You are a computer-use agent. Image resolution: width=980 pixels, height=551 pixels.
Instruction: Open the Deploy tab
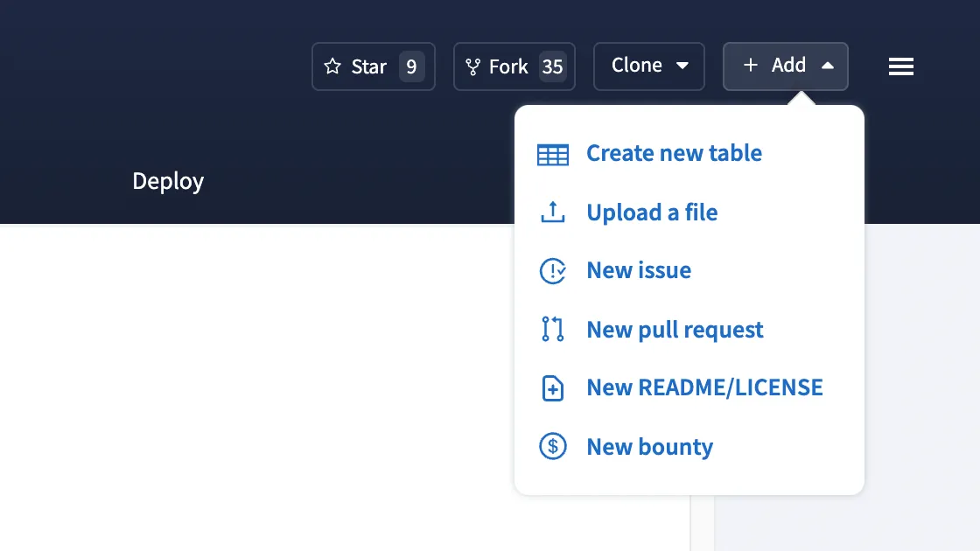tap(168, 181)
